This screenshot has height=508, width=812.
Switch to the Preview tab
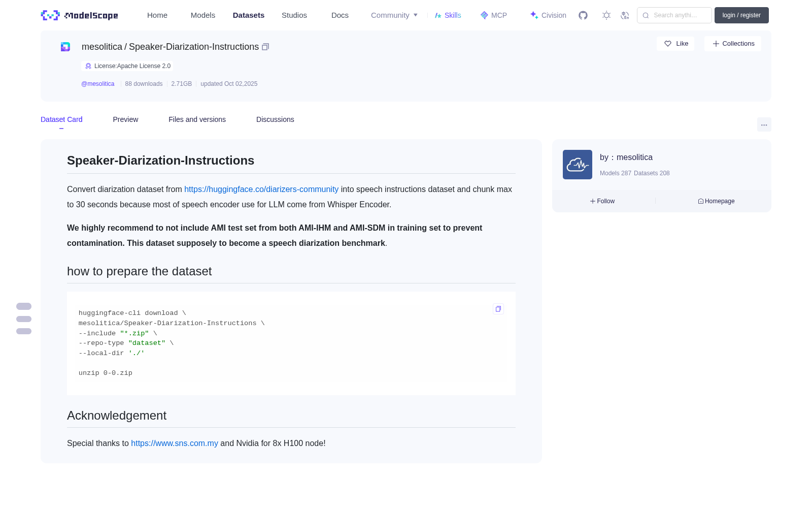click(x=125, y=119)
